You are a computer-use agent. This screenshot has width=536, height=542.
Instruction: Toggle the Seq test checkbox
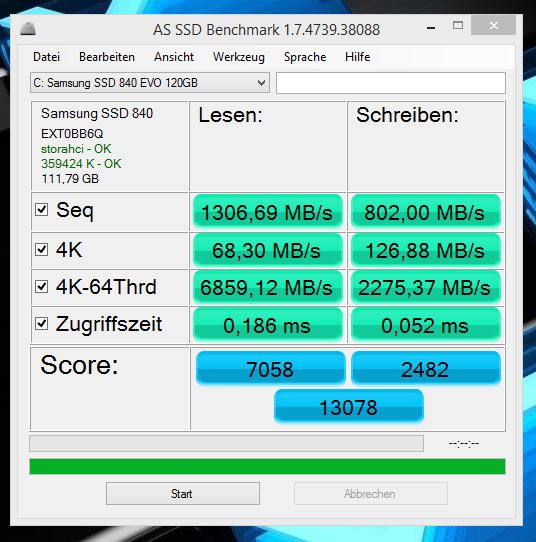coord(41,209)
